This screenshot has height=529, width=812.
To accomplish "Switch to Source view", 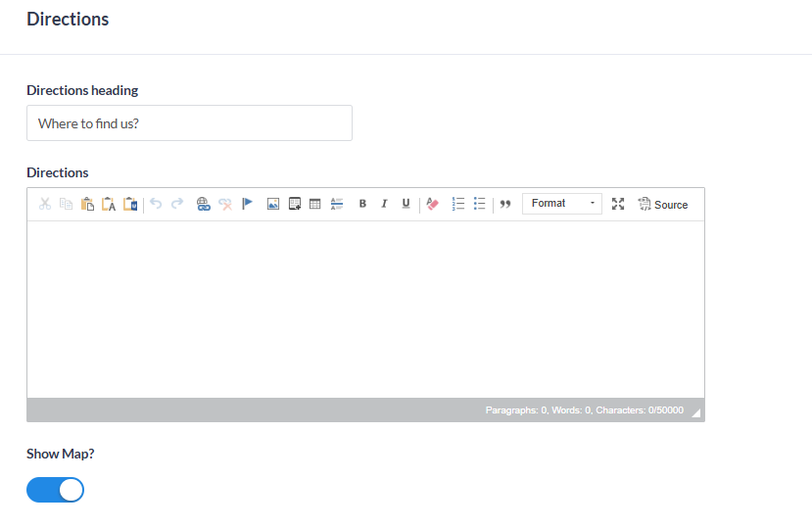I will pos(663,204).
